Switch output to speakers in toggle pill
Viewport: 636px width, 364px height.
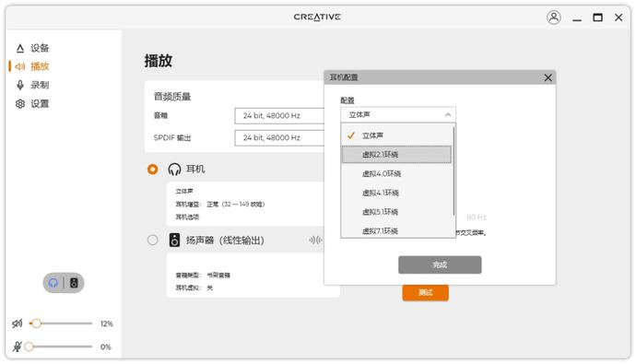[x=74, y=283]
